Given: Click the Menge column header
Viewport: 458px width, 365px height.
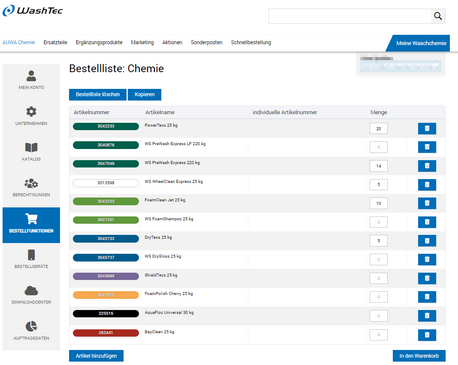Looking at the screenshot, I should [379, 112].
